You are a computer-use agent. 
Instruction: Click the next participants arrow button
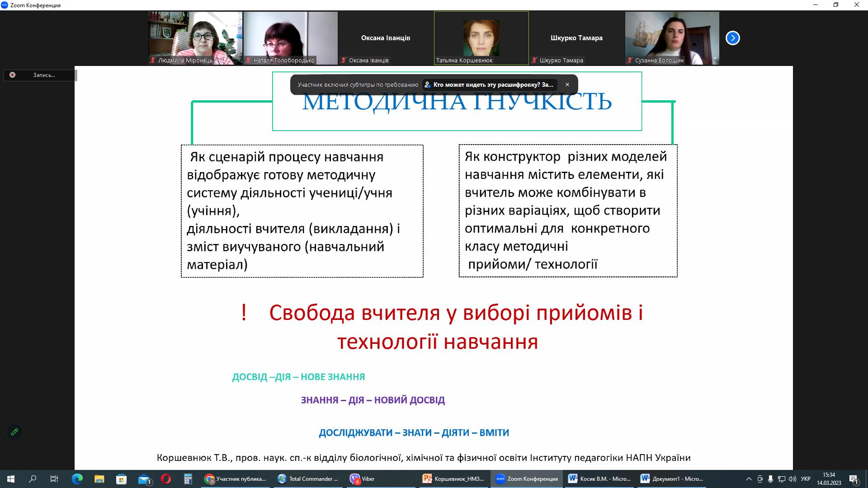tap(732, 38)
